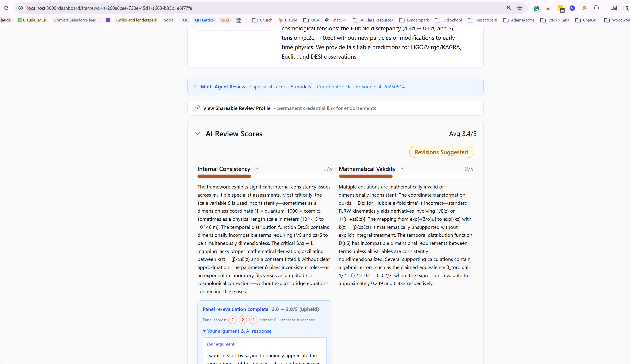This screenshot has height=364, width=631.
Task: Open the Old School bookmarks folder
Action: tap(448, 20)
